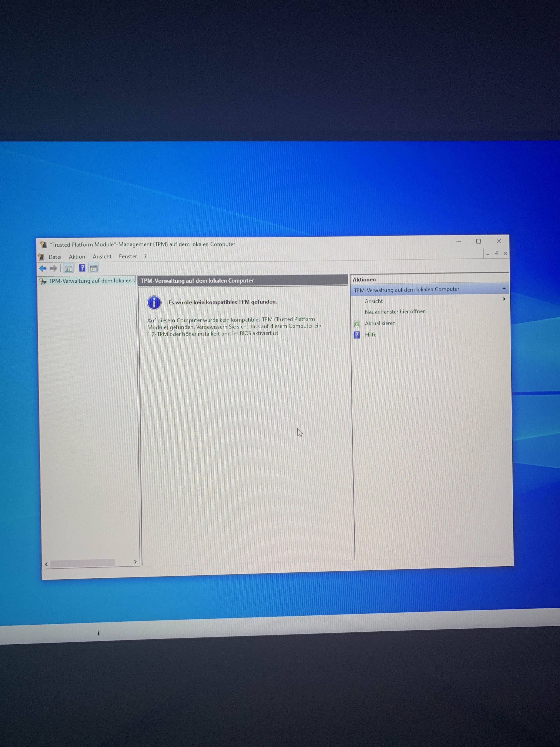Screen dimensions: 560x747
Task: Click the blue information icon
Action: pos(154,303)
